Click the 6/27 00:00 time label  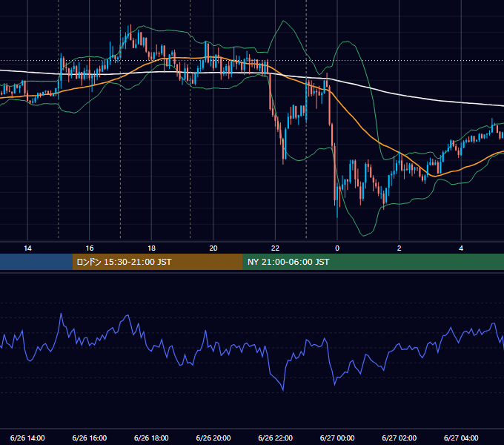pos(337,438)
